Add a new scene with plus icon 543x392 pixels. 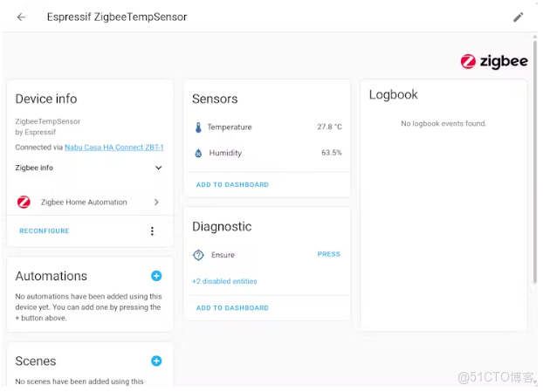[156, 361]
